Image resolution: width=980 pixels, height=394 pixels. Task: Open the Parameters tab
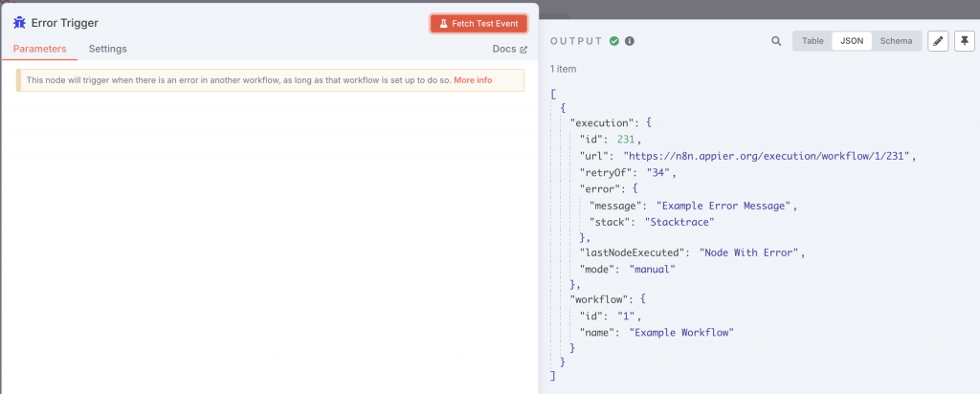point(39,49)
